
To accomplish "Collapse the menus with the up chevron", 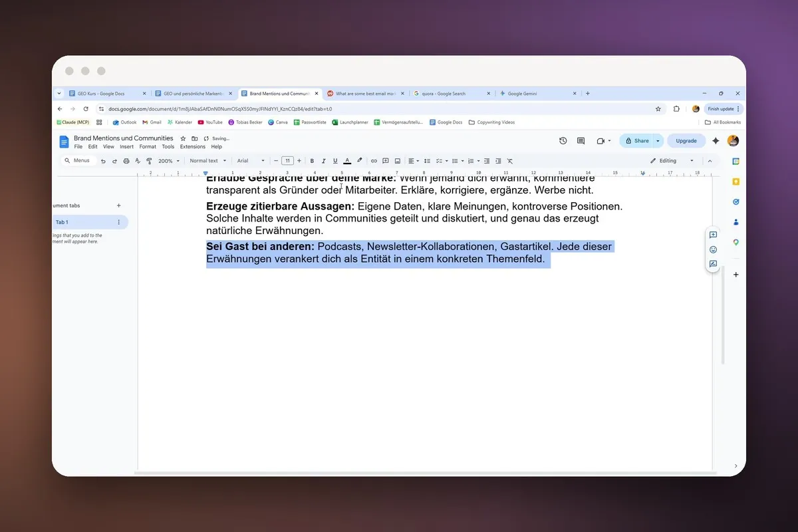I will pyautogui.click(x=710, y=161).
